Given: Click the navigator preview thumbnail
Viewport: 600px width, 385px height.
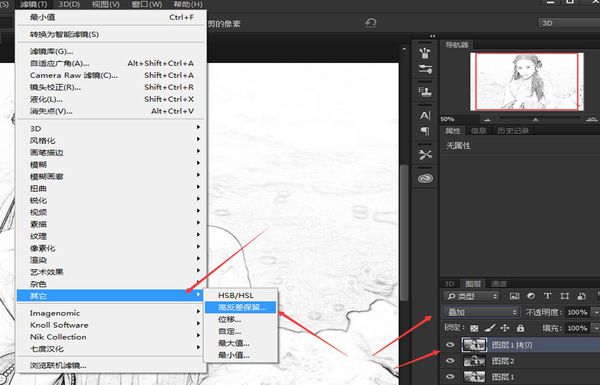Looking at the screenshot, I should tap(527, 82).
